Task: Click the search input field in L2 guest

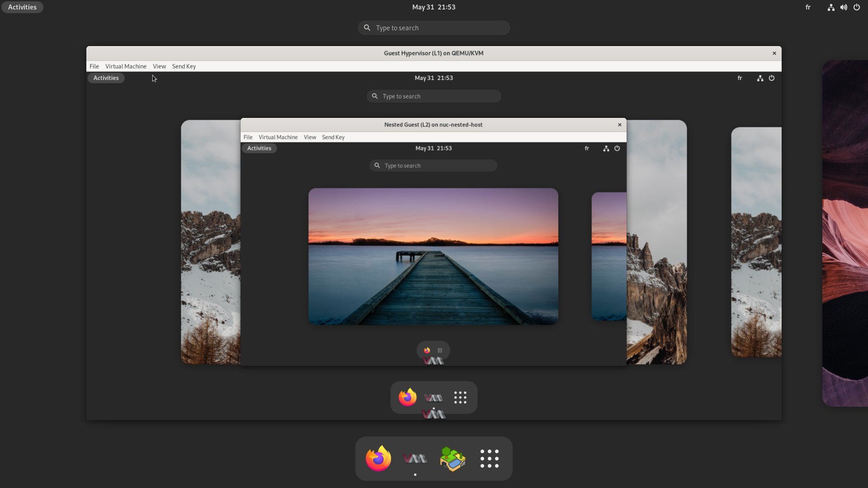Action: [434, 166]
